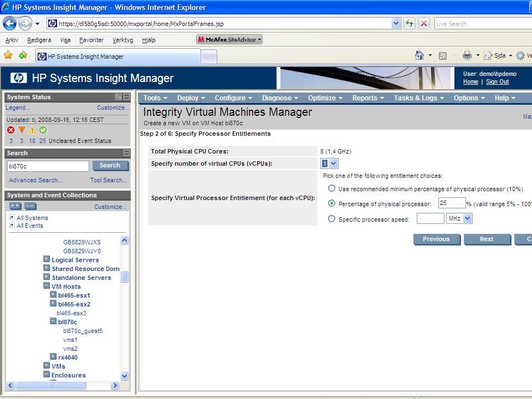The width and height of the screenshot is (532, 399).
Task: Click All Events shortcut arrow icon
Action: coord(12,225)
